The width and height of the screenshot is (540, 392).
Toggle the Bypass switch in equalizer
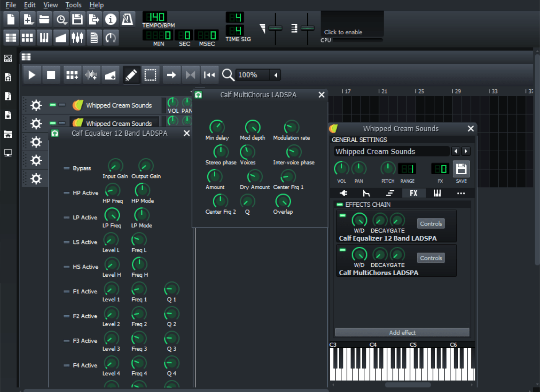(67, 168)
